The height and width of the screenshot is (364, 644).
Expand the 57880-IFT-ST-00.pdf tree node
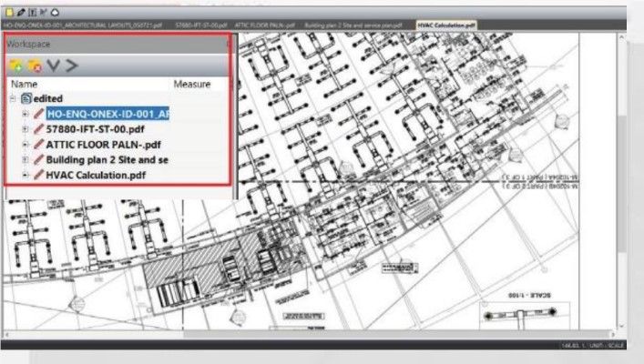pos(26,129)
